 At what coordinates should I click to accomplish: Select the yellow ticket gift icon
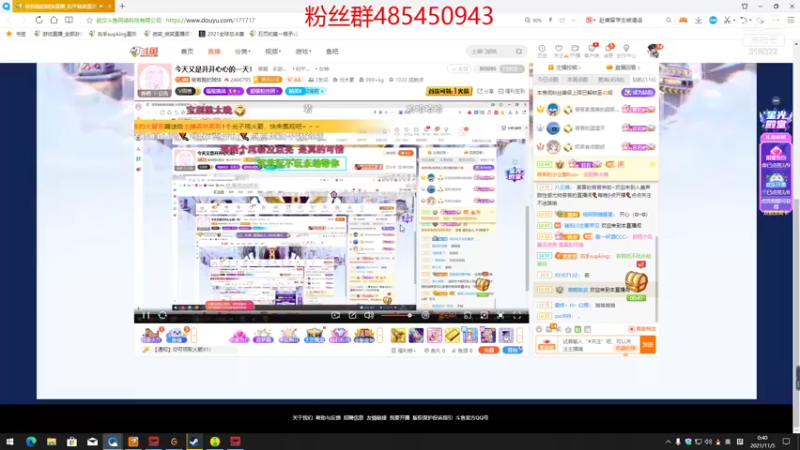coord(452,335)
